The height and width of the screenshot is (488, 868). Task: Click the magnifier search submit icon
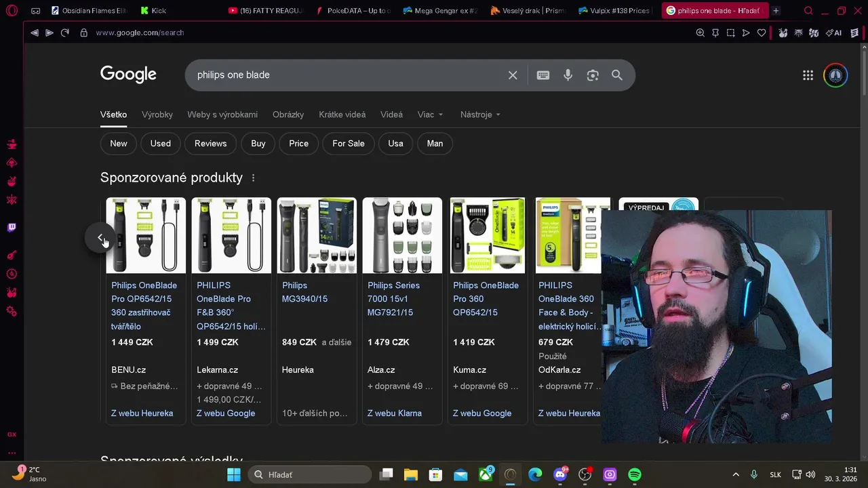click(617, 75)
